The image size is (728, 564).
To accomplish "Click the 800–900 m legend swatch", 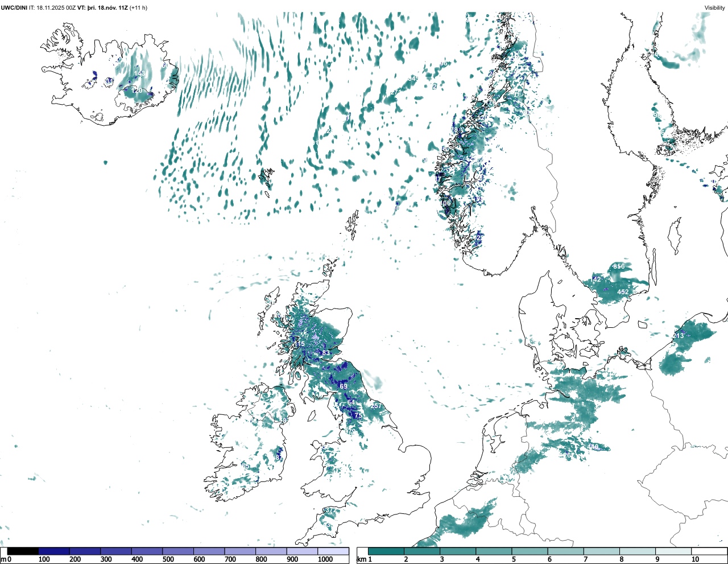I will pyautogui.click(x=271, y=551).
